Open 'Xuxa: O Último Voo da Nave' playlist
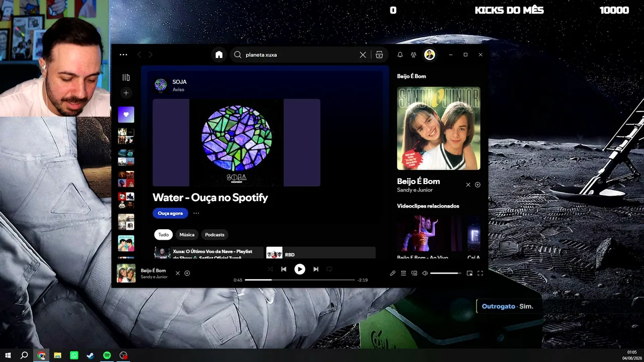The height and width of the screenshot is (362, 644). [x=209, y=252]
